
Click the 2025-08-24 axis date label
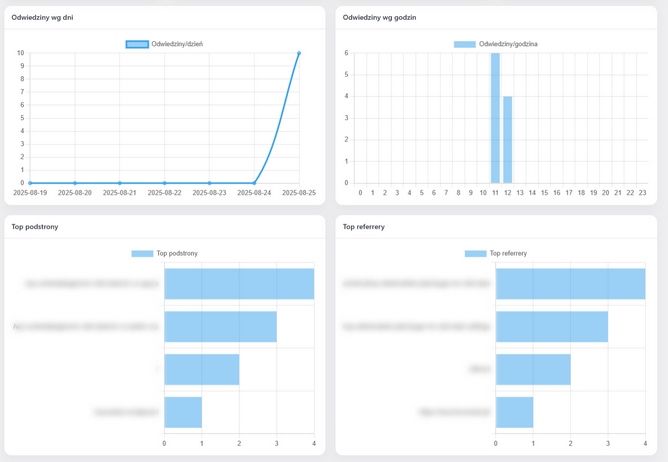click(254, 193)
